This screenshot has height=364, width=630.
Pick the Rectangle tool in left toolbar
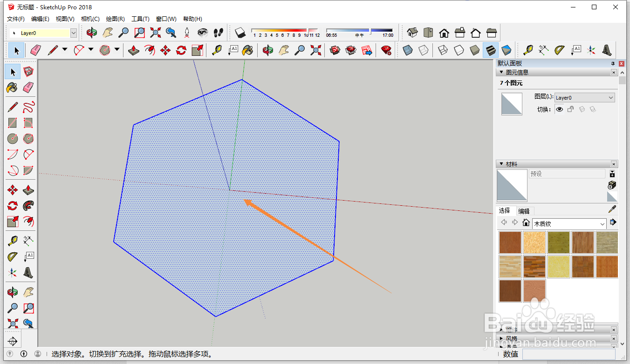pyautogui.click(x=13, y=123)
